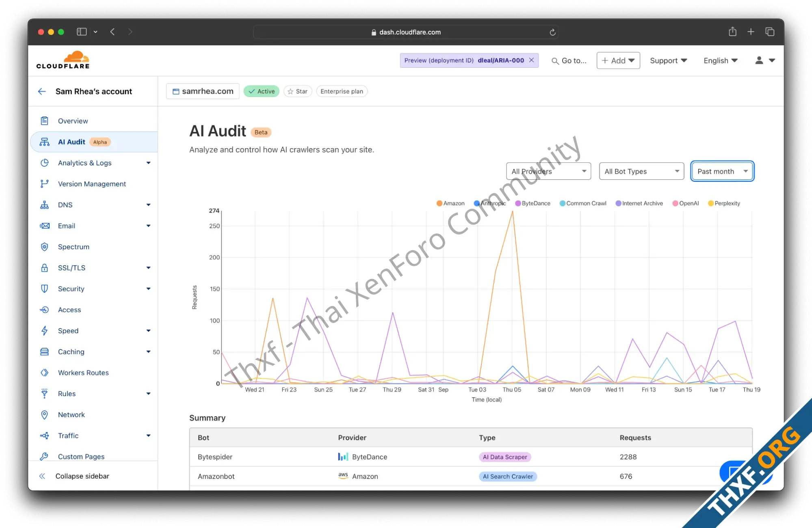Click the Access arrow icon
The height and width of the screenshot is (528, 812).
pos(45,310)
